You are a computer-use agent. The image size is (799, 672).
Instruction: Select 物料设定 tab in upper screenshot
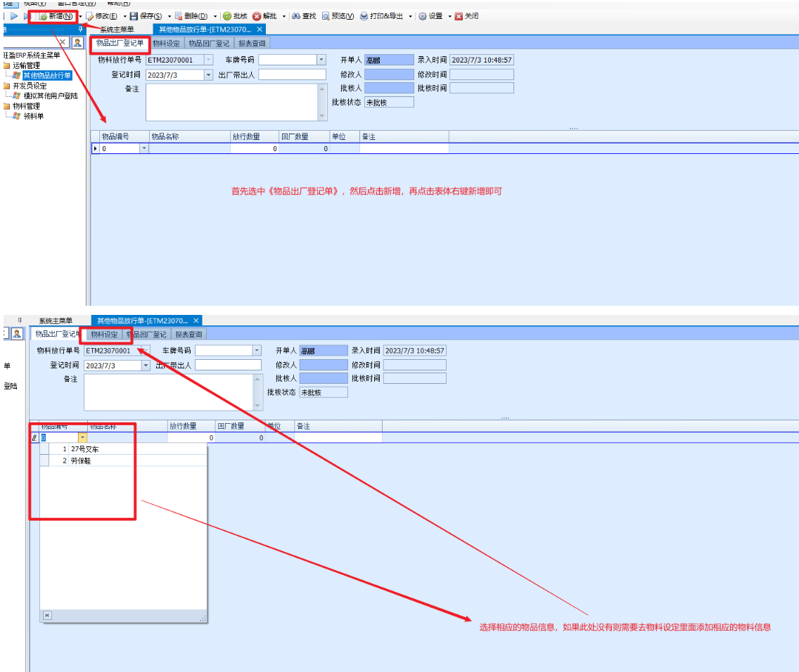pyautogui.click(x=166, y=44)
